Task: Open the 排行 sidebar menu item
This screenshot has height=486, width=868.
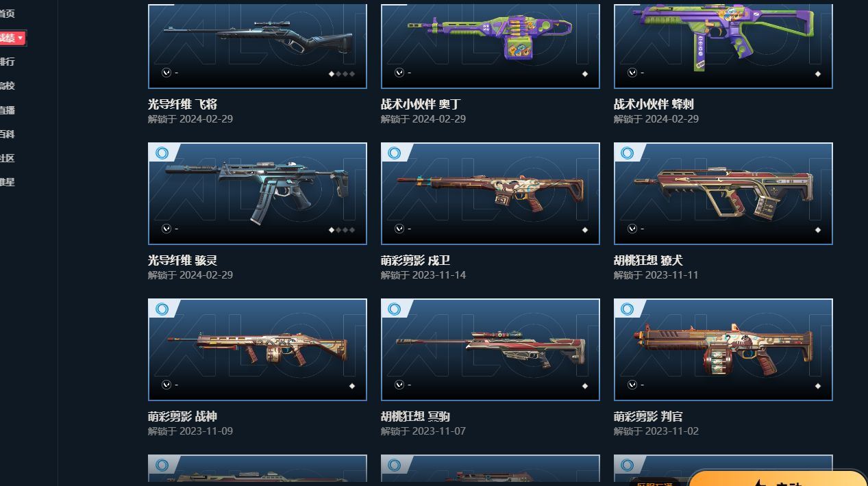Action: click(7, 62)
